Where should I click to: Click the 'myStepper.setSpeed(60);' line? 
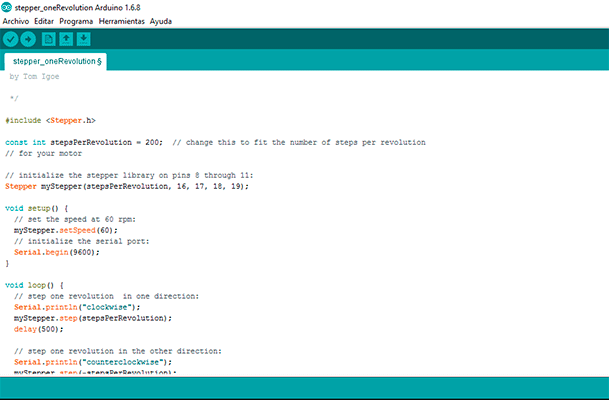tap(66, 230)
